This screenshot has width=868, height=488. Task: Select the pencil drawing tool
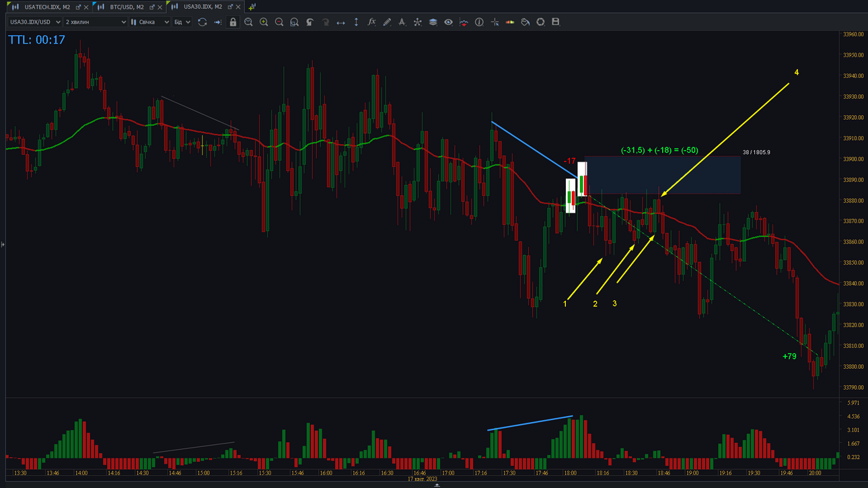[387, 22]
